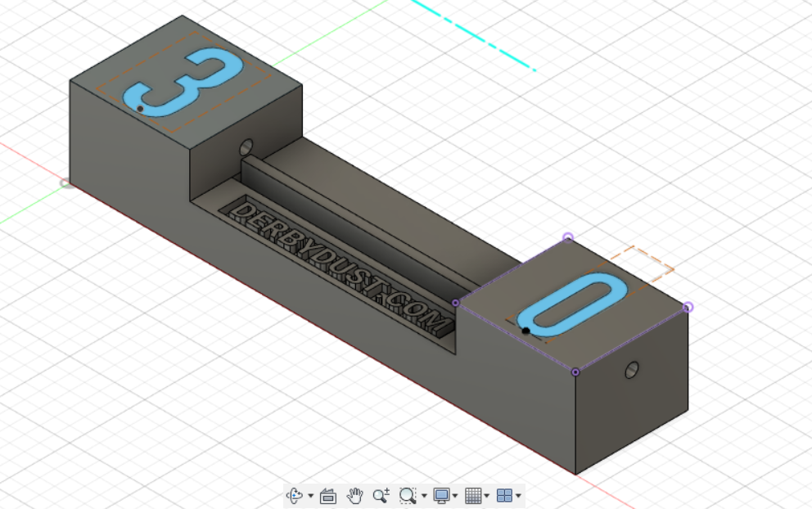The width and height of the screenshot is (812, 509).
Task: Open Display Settings monitor icon
Action: [x=442, y=495]
